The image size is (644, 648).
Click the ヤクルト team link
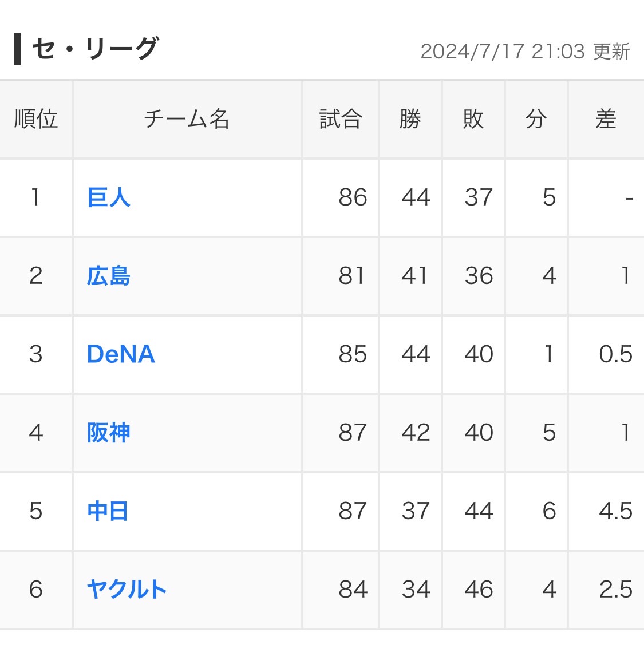click(127, 590)
